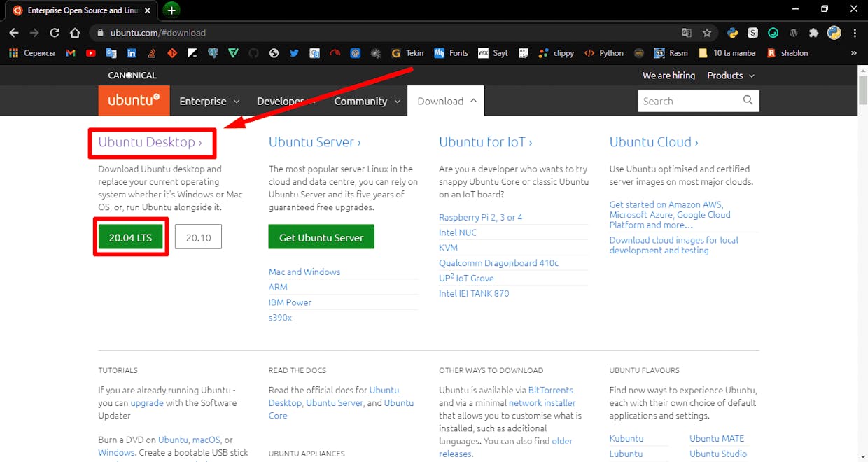
Task: Open the Fonts bookmark
Action: (x=451, y=52)
